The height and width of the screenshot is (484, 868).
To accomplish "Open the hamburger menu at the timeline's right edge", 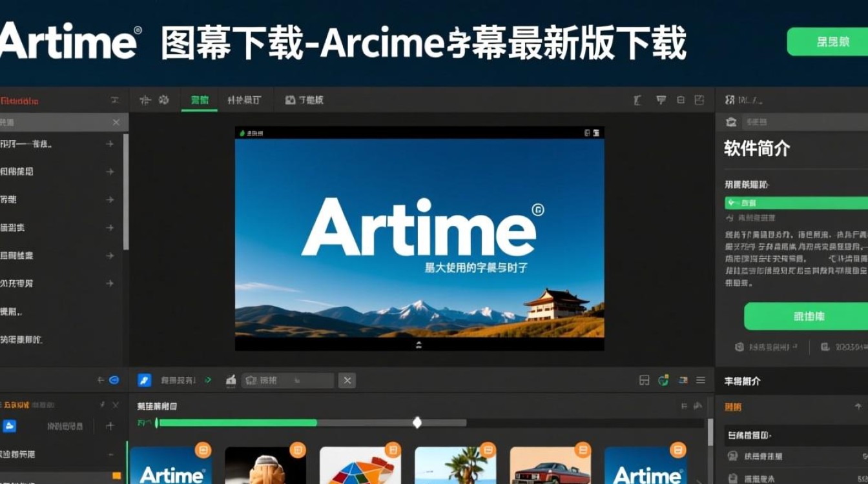I will click(x=700, y=381).
